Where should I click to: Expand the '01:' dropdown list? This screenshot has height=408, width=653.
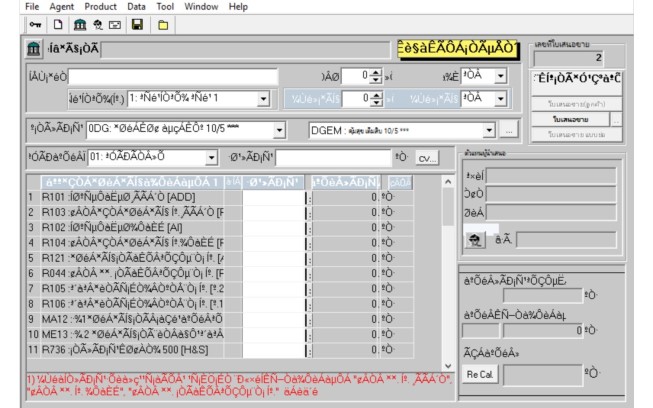[211, 158]
